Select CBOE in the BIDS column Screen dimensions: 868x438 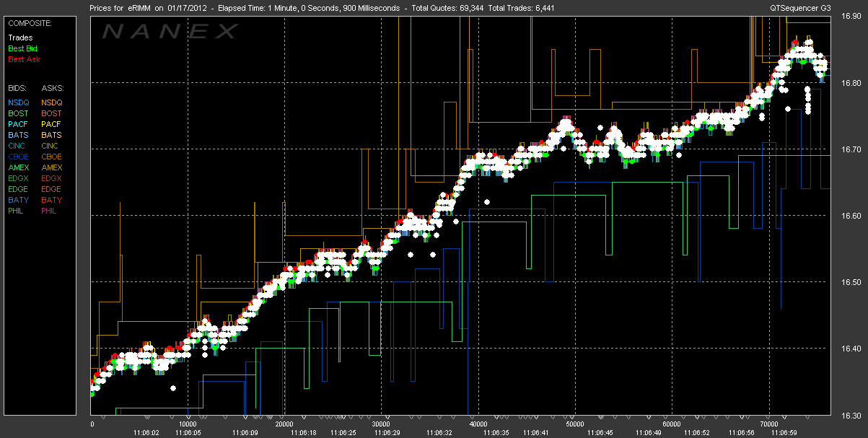[x=19, y=157]
